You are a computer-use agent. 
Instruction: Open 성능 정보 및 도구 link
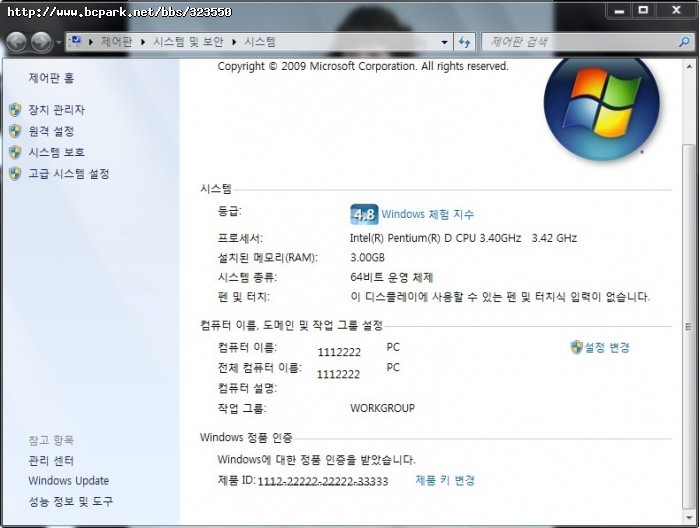pyautogui.click(x=71, y=501)
